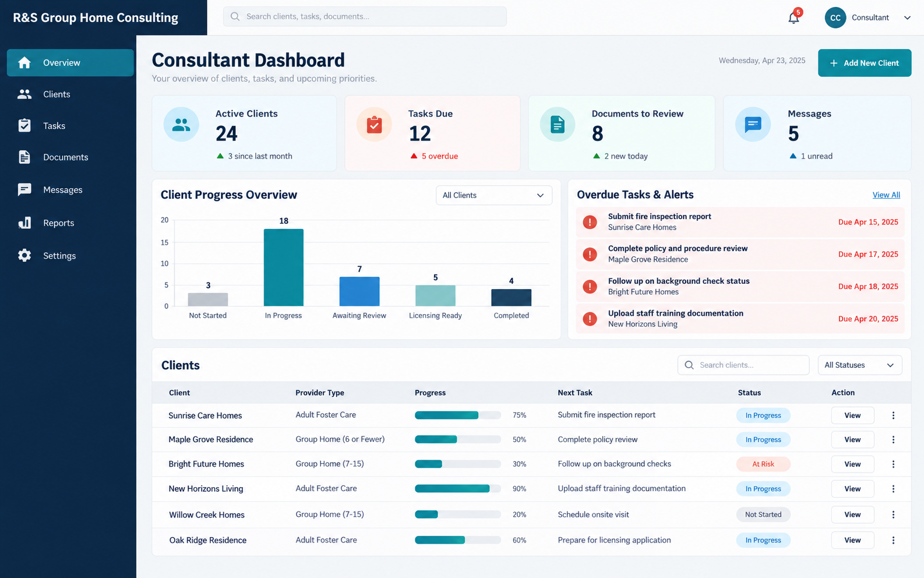The height and width of the screenshot is (578, 924).
Task: Click the Not Started bar in chart
Action: click(208, 299)
